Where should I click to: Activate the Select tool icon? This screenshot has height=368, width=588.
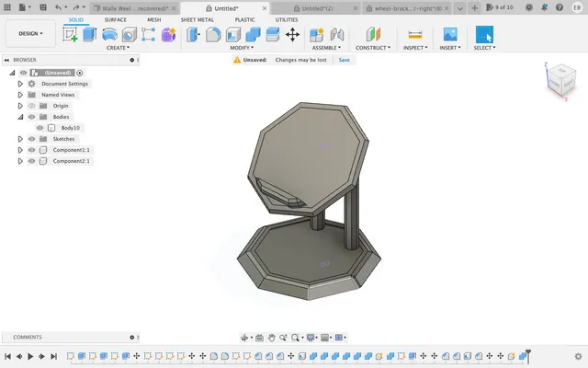click(x=484, y=35)
